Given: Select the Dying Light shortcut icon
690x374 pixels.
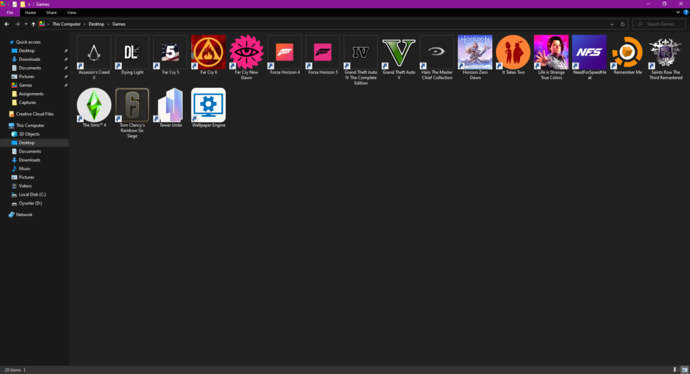Looking at the screenshot, I should click(x=132, y=52).
